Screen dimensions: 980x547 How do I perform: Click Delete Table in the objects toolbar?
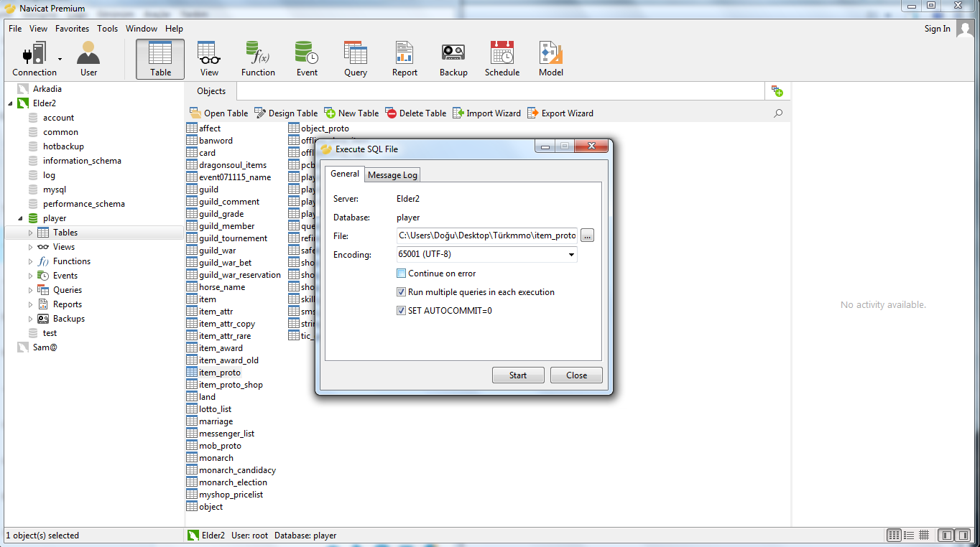click(416, 113)
